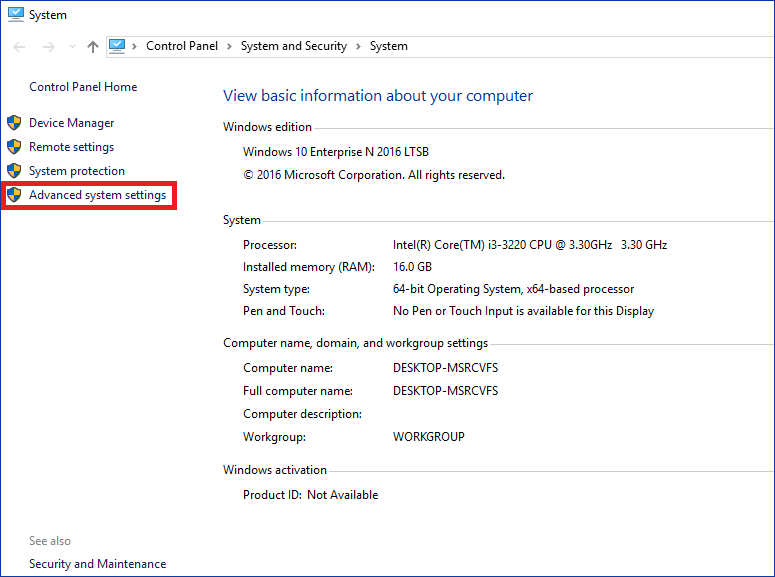Viewport: 775px width, 577px height.
Task: Go up one level with Up arrow
Action: pos(92,47)
